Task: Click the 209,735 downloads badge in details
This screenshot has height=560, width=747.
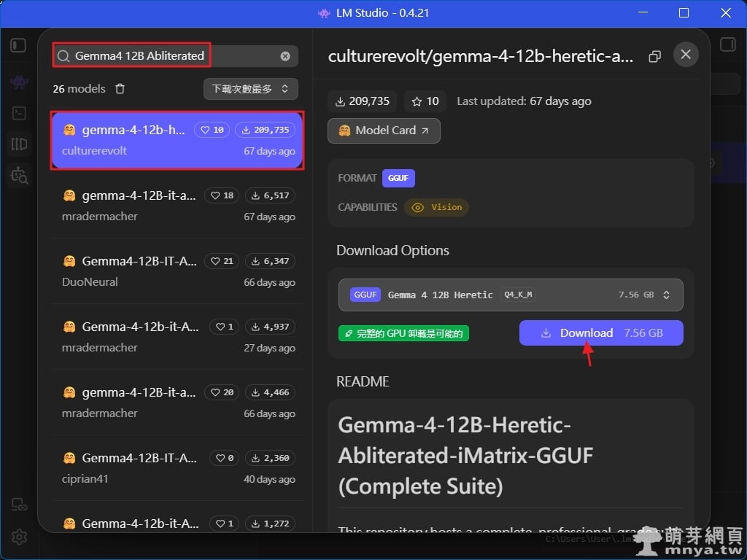Action: pyautogui.click(x=363, y=101)
